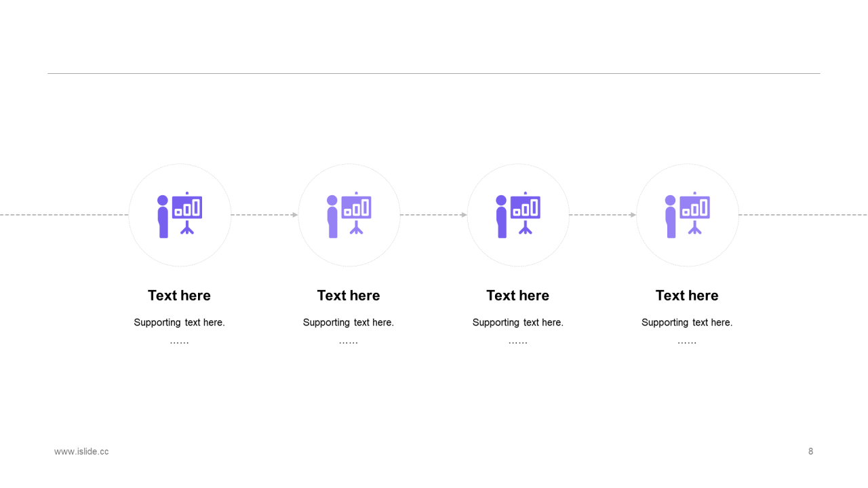Open the www.islide.cc footer link
Image resolution: width=868 pixels, height=488 pixels.
[81, 451]
